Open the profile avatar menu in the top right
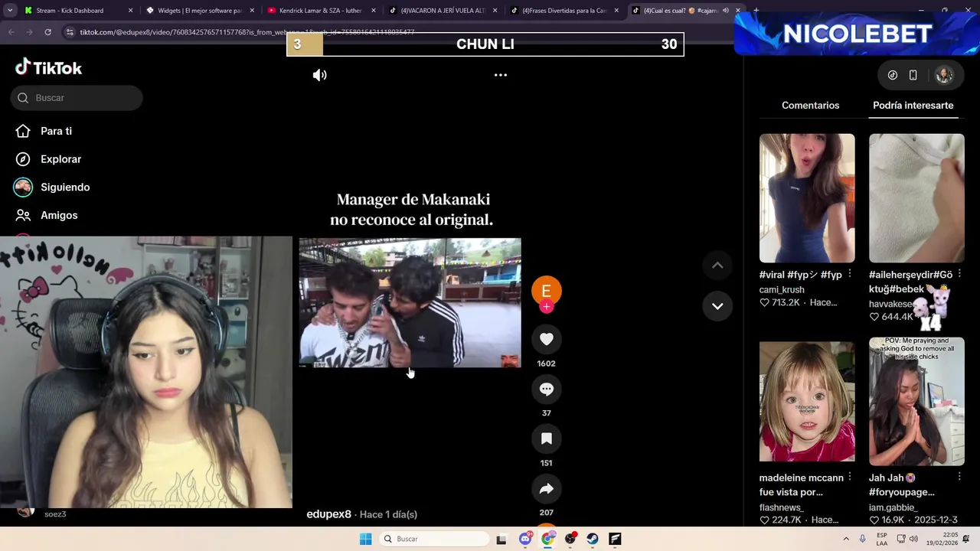The width and height of the screenshot is (980, 551). tap(944, 75)
